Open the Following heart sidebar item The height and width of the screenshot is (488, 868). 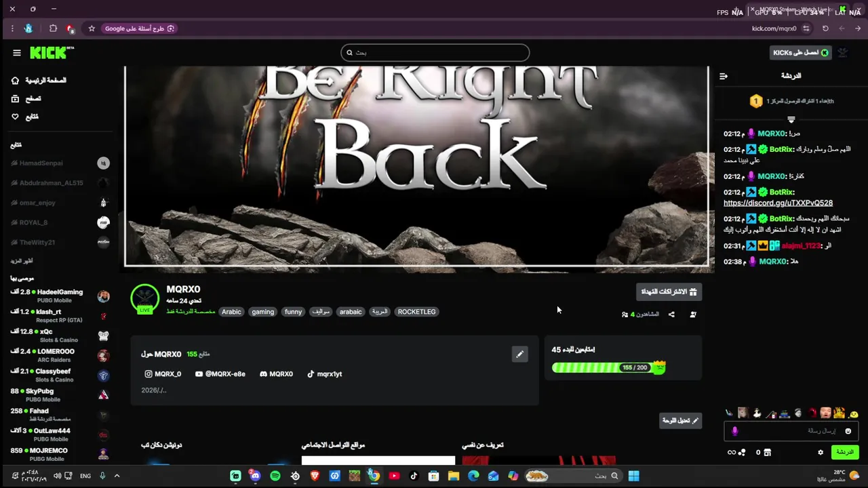click(x=25, y=117)
